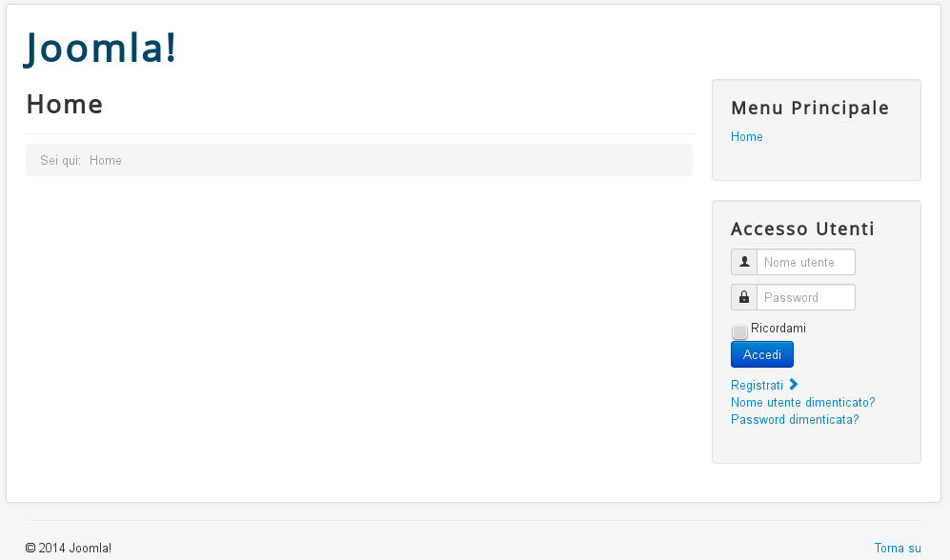This screenshot has width=950, height=560.
Task: Click the chevron arrow next to Registrati
Action: 793,385
